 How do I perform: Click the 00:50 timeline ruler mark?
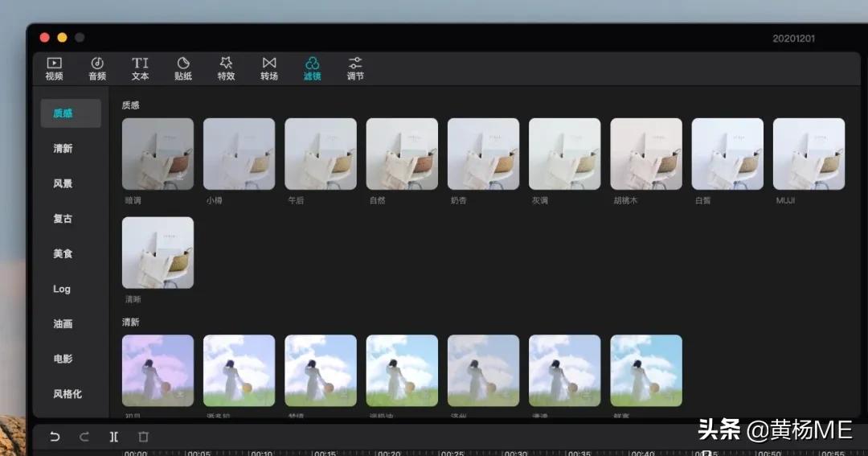click(x=769, y=453)
